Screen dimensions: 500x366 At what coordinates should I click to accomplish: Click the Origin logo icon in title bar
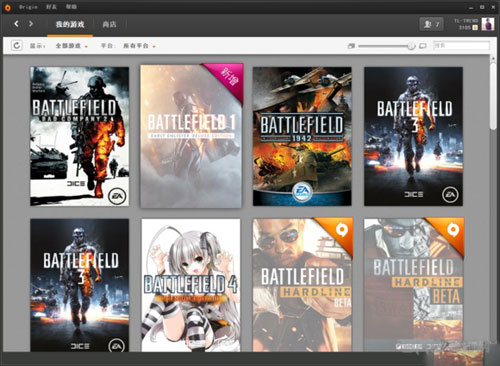click(7, 7)
